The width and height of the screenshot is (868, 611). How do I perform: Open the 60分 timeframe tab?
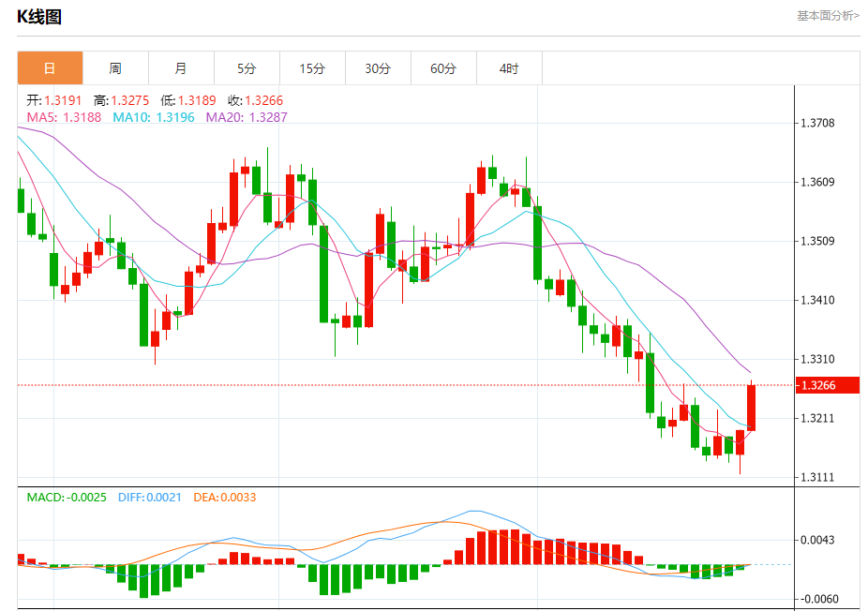[443, 68]
